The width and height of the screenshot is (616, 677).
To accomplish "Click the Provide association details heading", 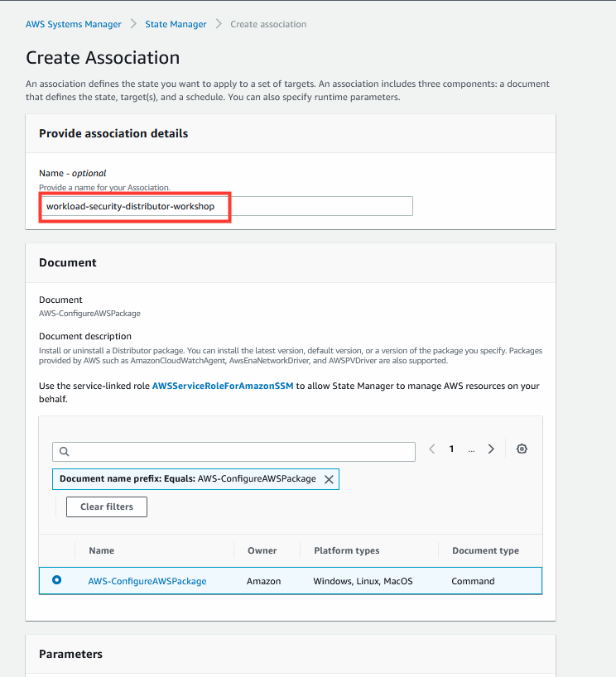I will pos(113,133).
